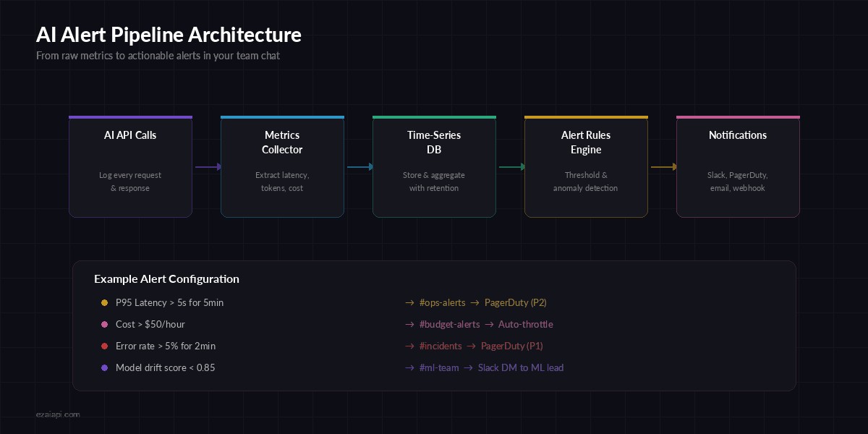Click the arrow leading into Alert Rules Engine
This screenshot has width=868, height=434.
(510, 166)
